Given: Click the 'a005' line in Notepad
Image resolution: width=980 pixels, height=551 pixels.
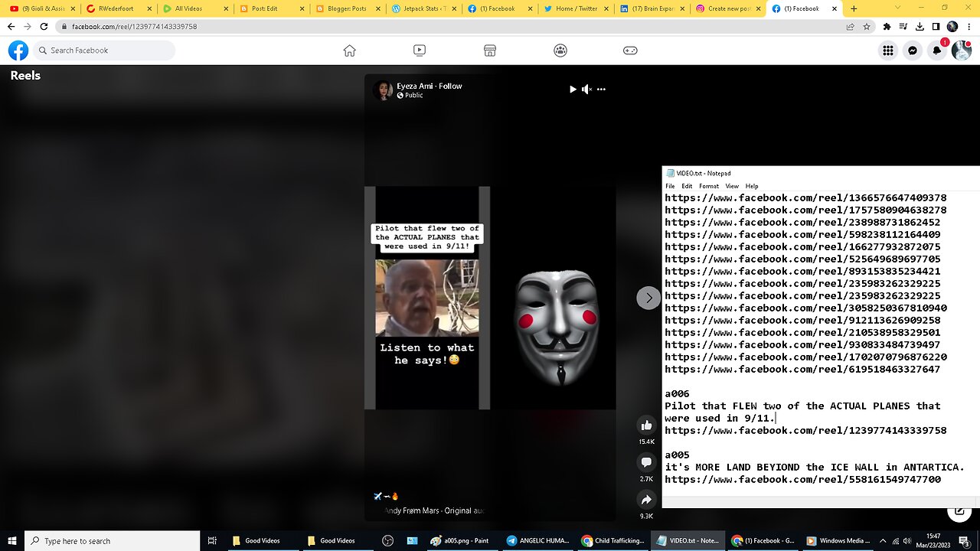Looking at the screenshot, I should point(677,455).
